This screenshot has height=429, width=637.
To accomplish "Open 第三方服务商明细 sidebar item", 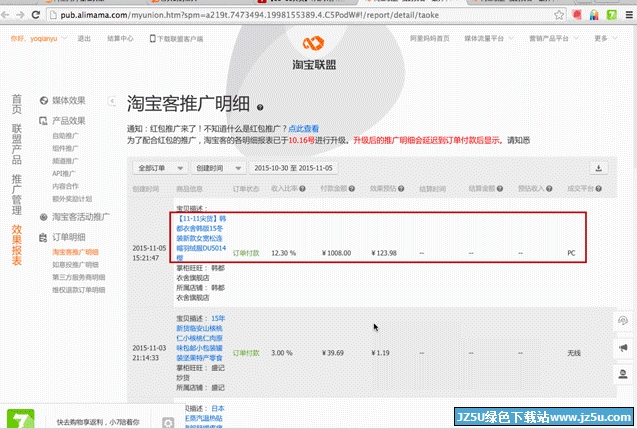I will coord(78,277).
